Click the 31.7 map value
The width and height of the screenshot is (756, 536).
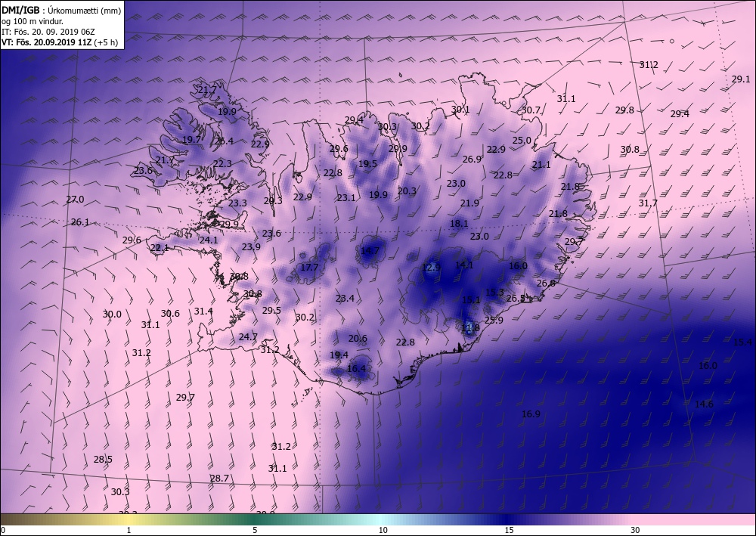point(648,203)
